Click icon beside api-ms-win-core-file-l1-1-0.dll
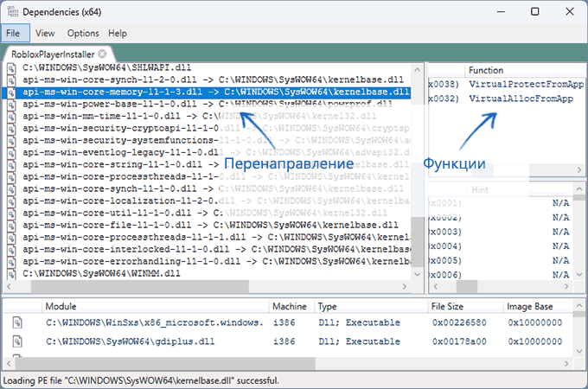 pyautogui.click(x=11, y=226)
